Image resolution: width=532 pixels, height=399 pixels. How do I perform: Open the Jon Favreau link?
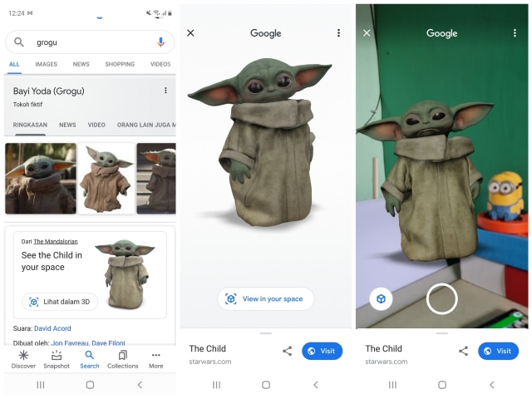point(70,343)
